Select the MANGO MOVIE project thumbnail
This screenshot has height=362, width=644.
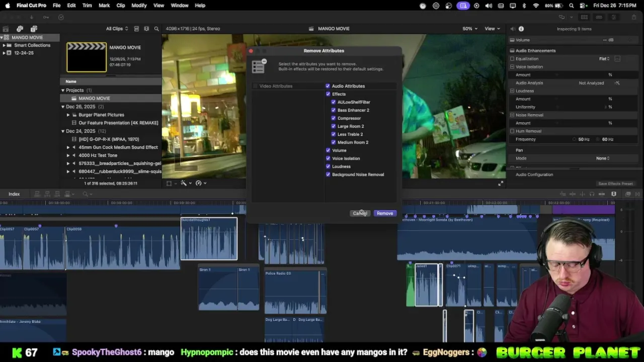coord(87,57)
